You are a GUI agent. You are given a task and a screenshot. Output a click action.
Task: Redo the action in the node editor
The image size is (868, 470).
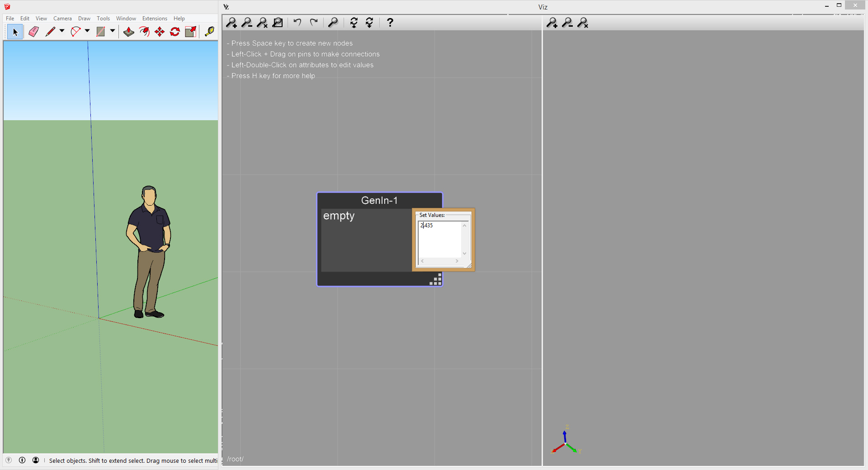(314, 22)
